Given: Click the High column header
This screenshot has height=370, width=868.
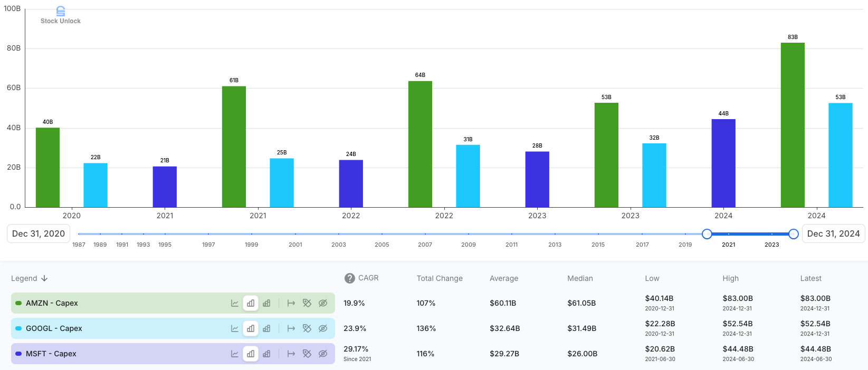Looking at the screenshot, I should (731, 278).
